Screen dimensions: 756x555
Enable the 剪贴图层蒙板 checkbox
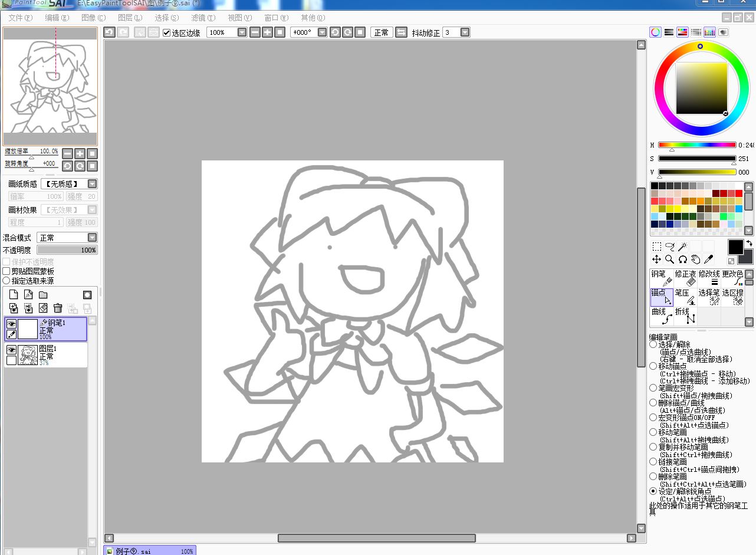(6, 271)
